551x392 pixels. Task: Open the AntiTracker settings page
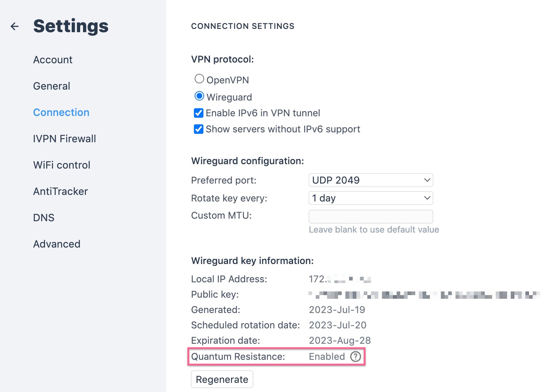[60, 191]
